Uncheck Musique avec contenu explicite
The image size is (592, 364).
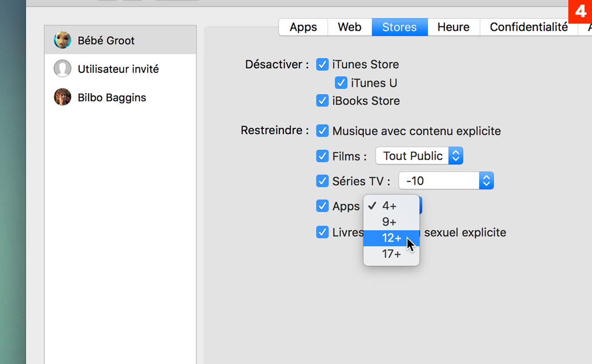(322, 131)
